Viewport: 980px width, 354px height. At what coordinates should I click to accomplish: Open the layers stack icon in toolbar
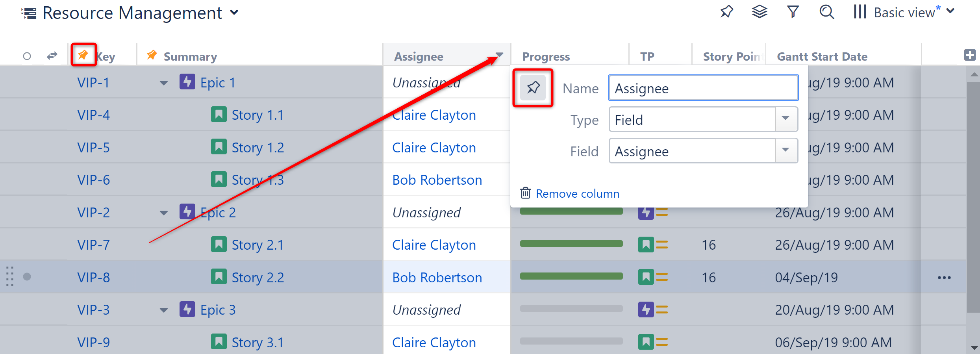[760, 12]
